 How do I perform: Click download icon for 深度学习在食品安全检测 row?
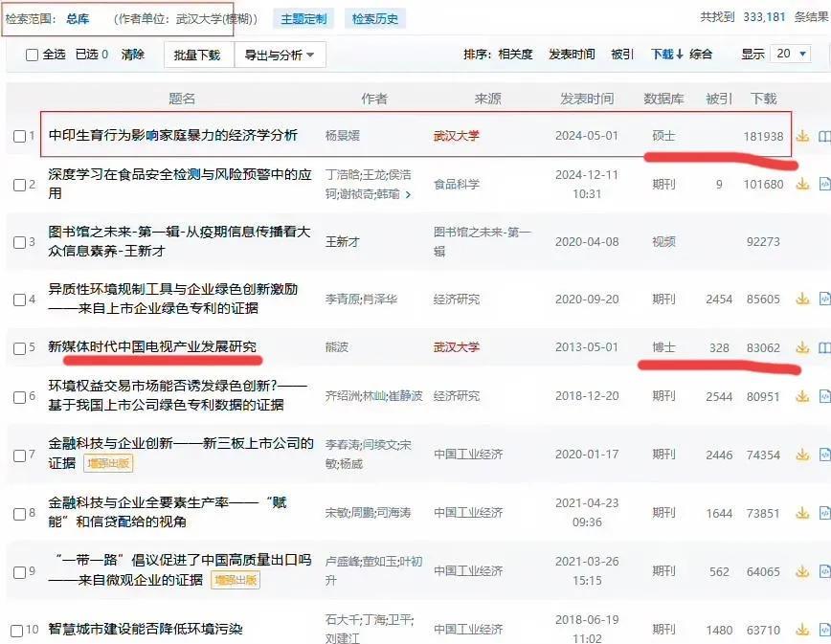point(803,184)
